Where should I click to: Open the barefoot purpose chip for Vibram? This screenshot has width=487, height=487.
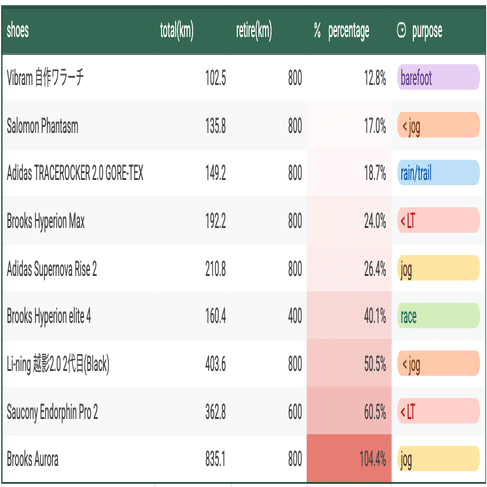point(438,77)
